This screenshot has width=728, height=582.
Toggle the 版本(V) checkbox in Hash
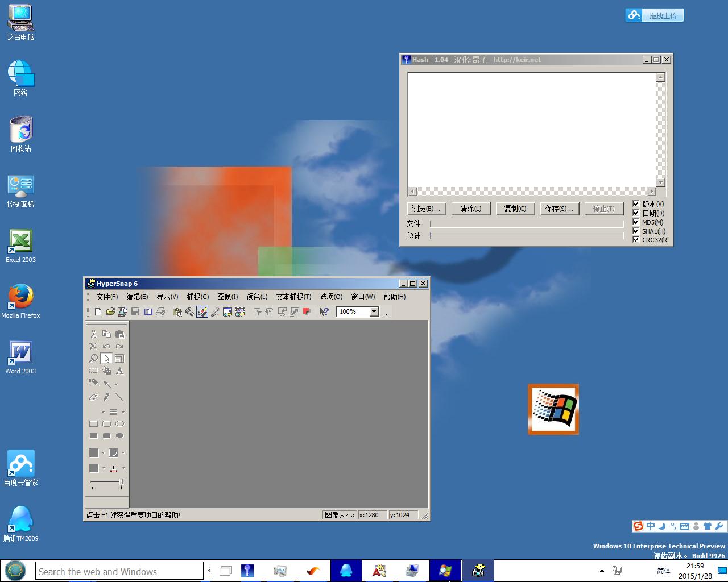point(636,203)
